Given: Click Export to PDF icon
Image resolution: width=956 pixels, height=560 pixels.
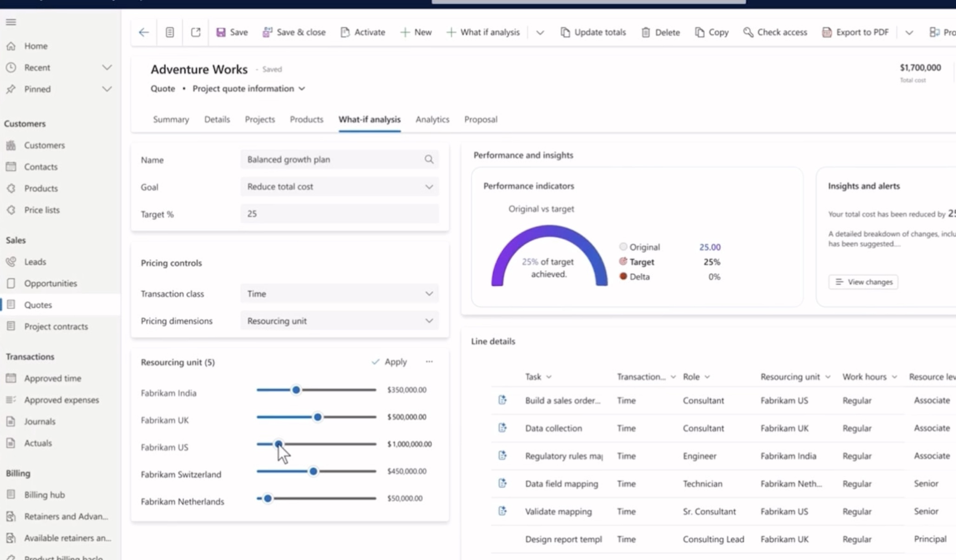Looking at the screenshot, I should pos(827,32).
